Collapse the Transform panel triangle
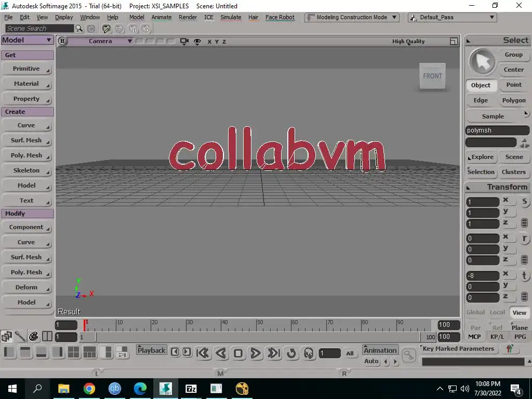532x399 pixels. (x=469, y=188)
